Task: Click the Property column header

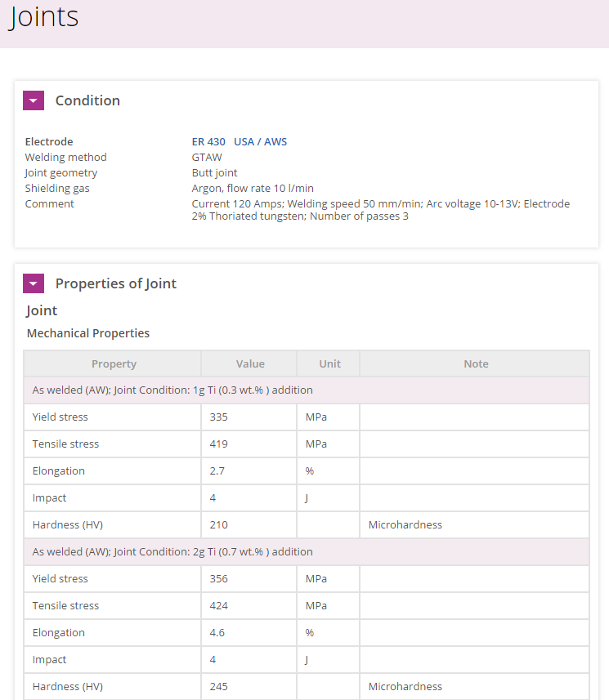Action: pos(114,363)
